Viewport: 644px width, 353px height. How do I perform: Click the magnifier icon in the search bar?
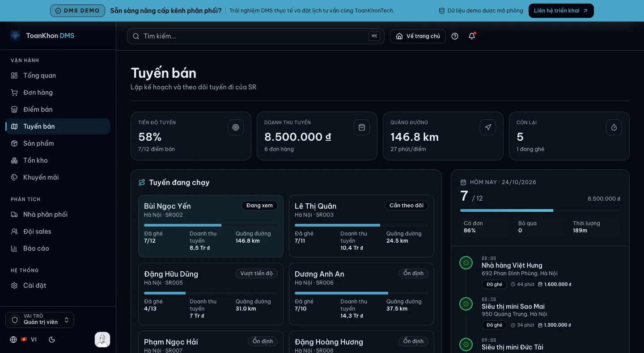point(136,36)
